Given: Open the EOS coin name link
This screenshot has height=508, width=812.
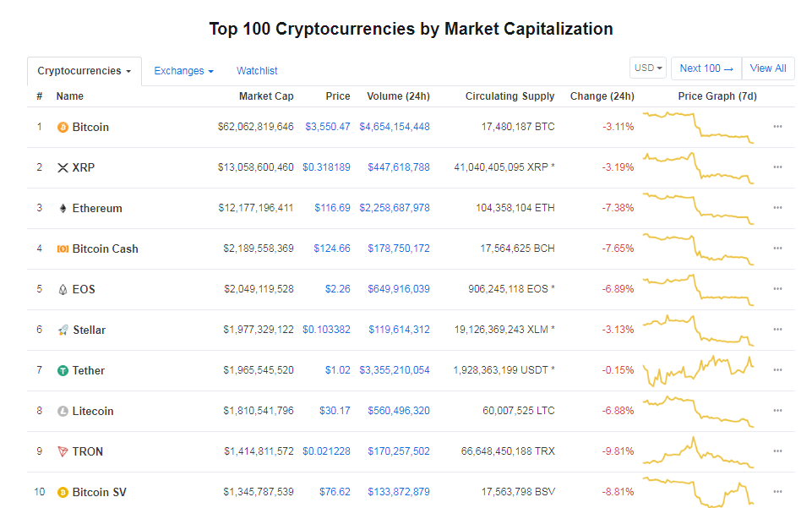Looking at the screenshot, I should pyautogui.click(x=84, y=290).
